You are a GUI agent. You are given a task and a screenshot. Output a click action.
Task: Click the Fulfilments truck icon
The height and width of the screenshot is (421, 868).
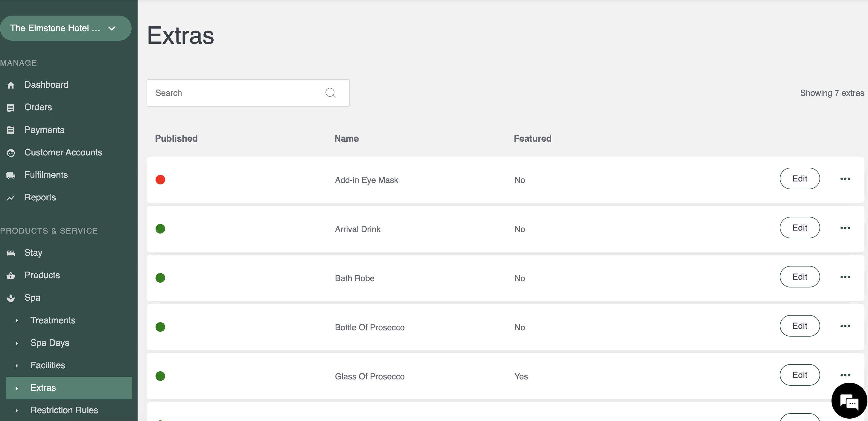[x=11, y=175]
